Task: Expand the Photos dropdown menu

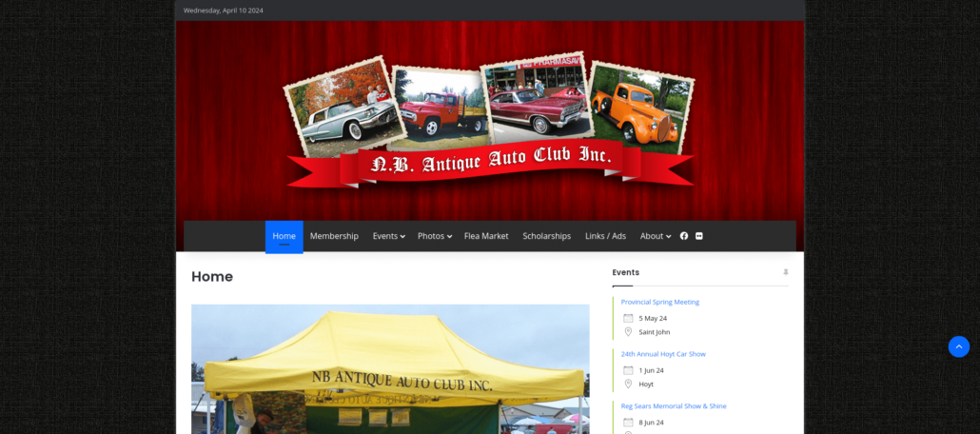Action: point(434,236)
